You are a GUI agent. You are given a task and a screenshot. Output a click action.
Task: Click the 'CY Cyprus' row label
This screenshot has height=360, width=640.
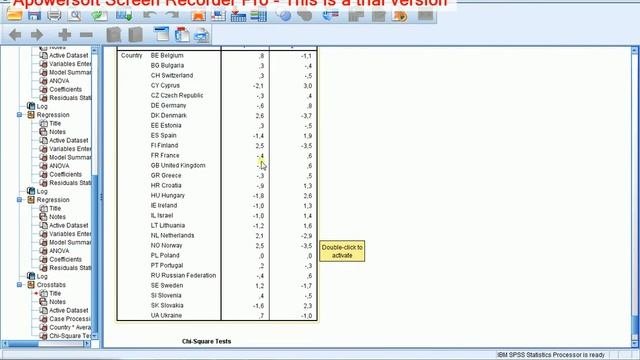click(165, 86)
